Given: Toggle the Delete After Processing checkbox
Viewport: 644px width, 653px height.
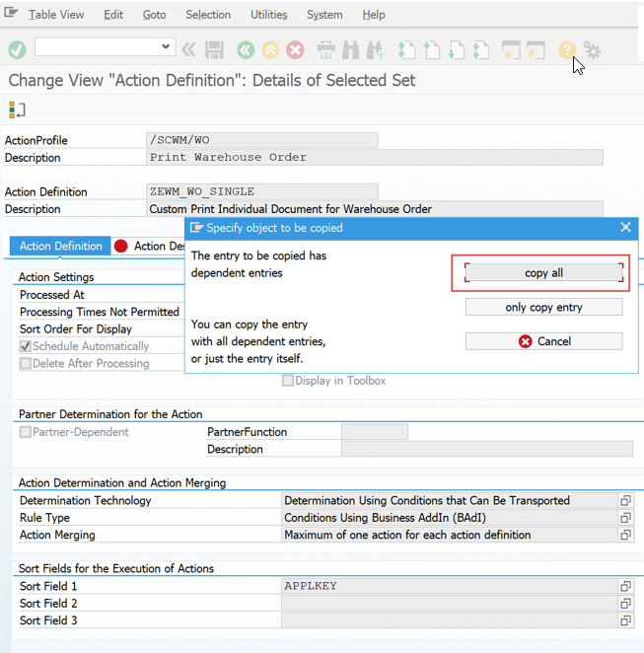Looking at the screenshot, I should [x=26, y=363].
